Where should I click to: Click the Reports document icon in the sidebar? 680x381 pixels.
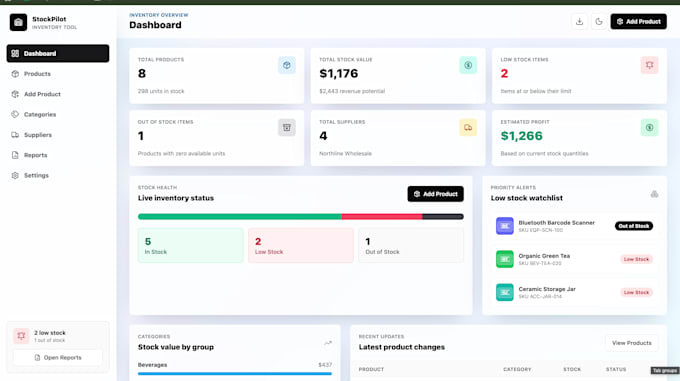point(15,155)
